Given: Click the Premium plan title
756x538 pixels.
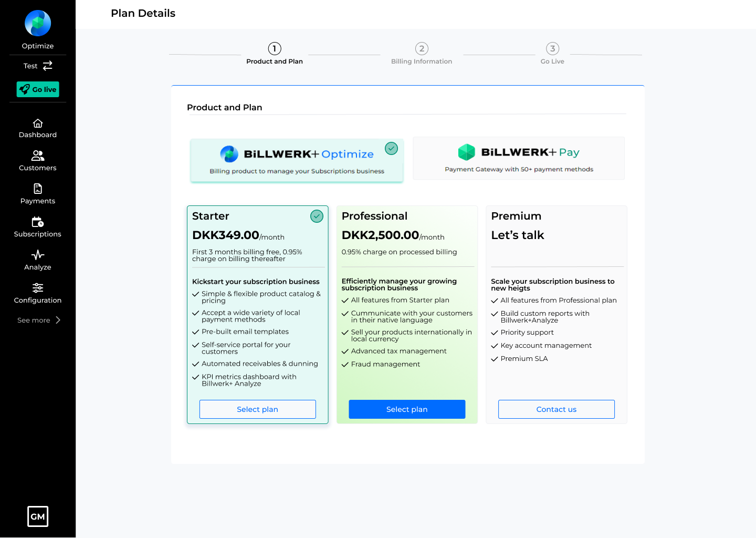Looking at the screenshot, I should click(x=516, y=216).
